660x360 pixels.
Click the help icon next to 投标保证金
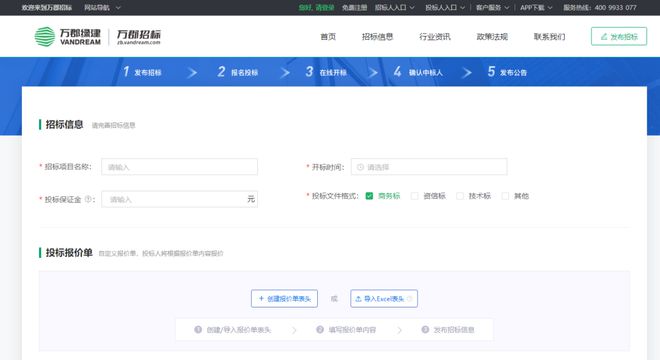tap(88, 199)
